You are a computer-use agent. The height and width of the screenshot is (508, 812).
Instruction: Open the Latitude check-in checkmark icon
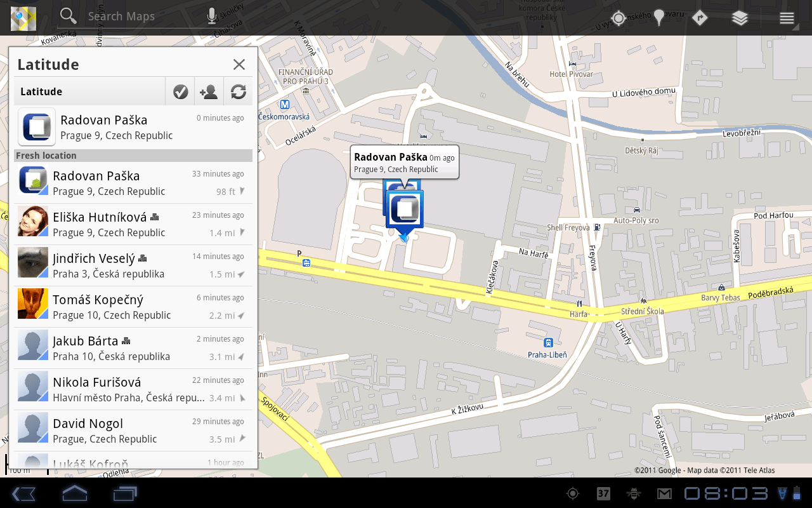(x=180, y=91)
